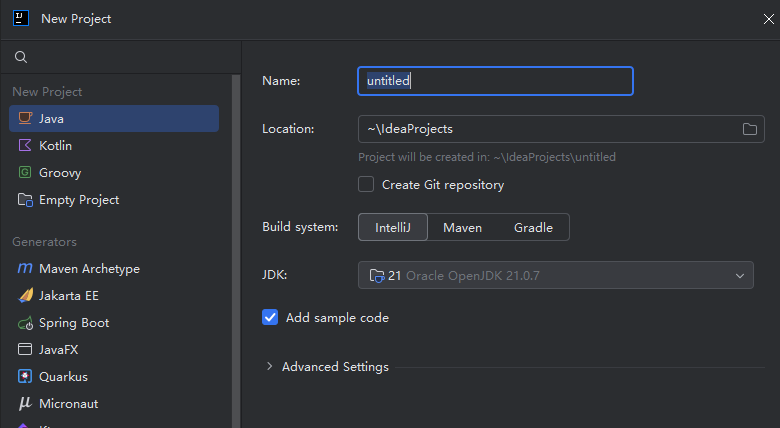This screenshot has height=428, width=780.
Task: Close the New Project dialog
Action: 769,19
